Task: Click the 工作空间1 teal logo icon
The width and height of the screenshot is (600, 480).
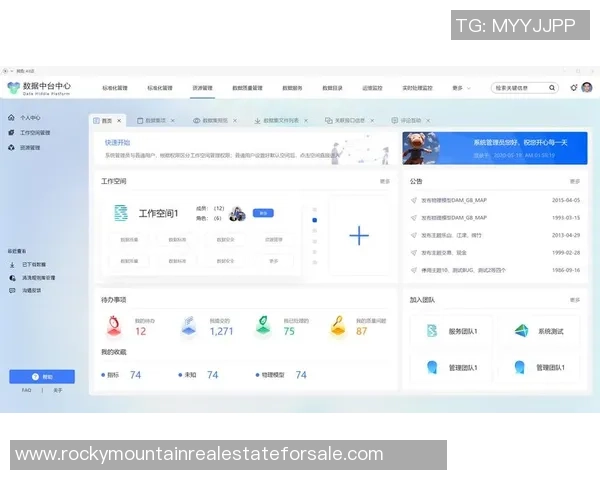Action: tap(121, 213)
